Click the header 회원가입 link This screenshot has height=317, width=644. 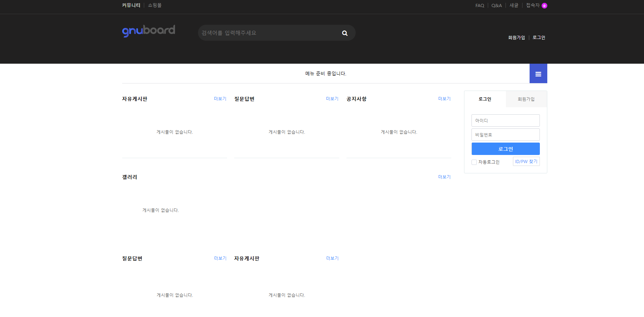pos(516,38)
